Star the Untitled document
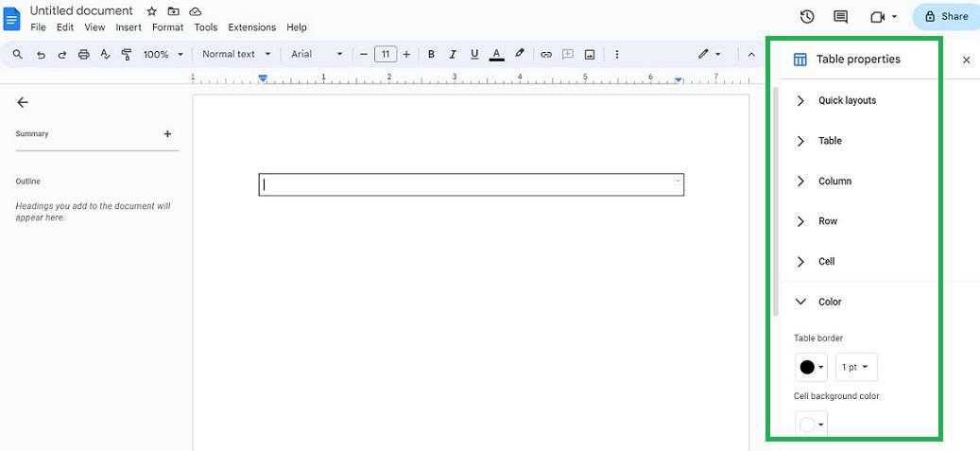This screenshot has width=980, height=451. click(x=151, y=11)
